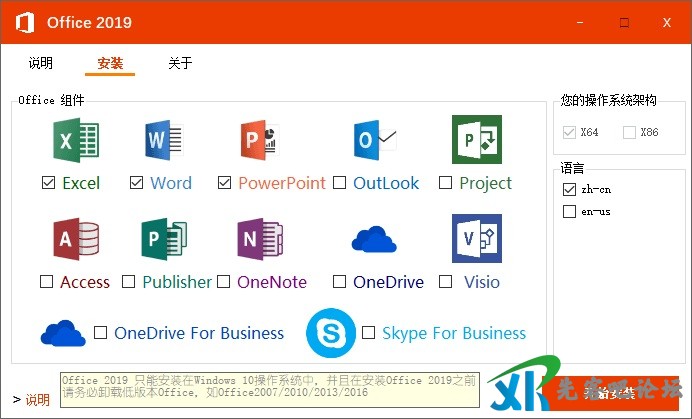Click the Office logo in title bar
The image size is (692, 419).
coord(24,22)
